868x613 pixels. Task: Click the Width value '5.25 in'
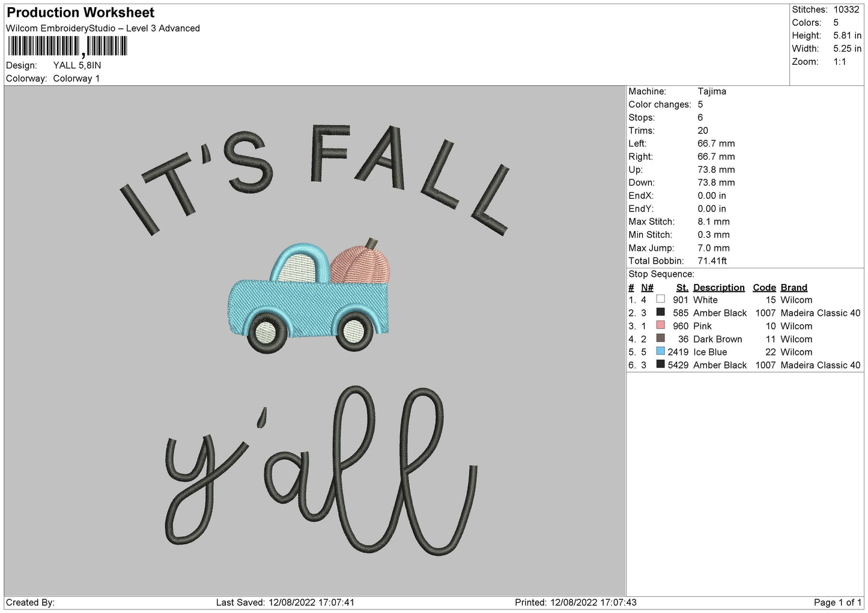847,49
